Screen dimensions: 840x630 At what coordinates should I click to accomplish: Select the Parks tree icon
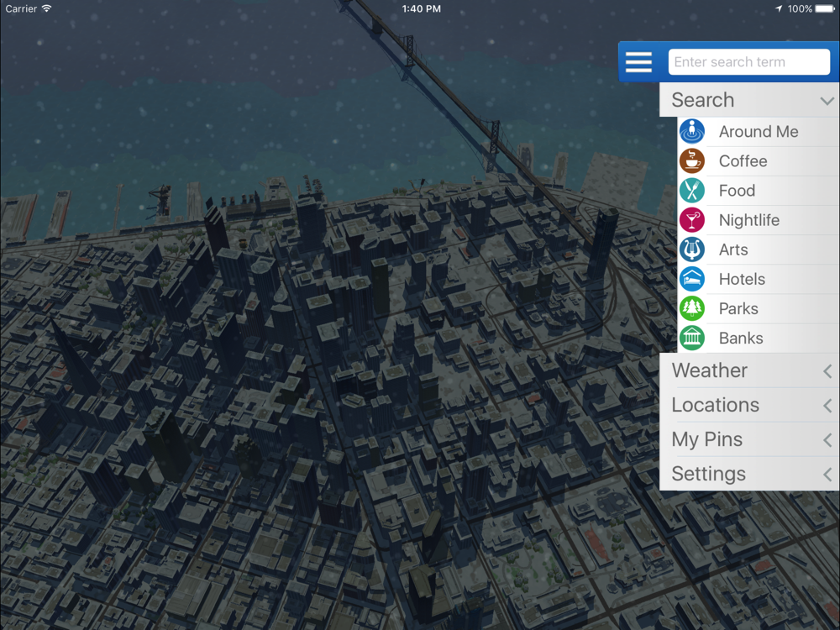click(692, 308)
